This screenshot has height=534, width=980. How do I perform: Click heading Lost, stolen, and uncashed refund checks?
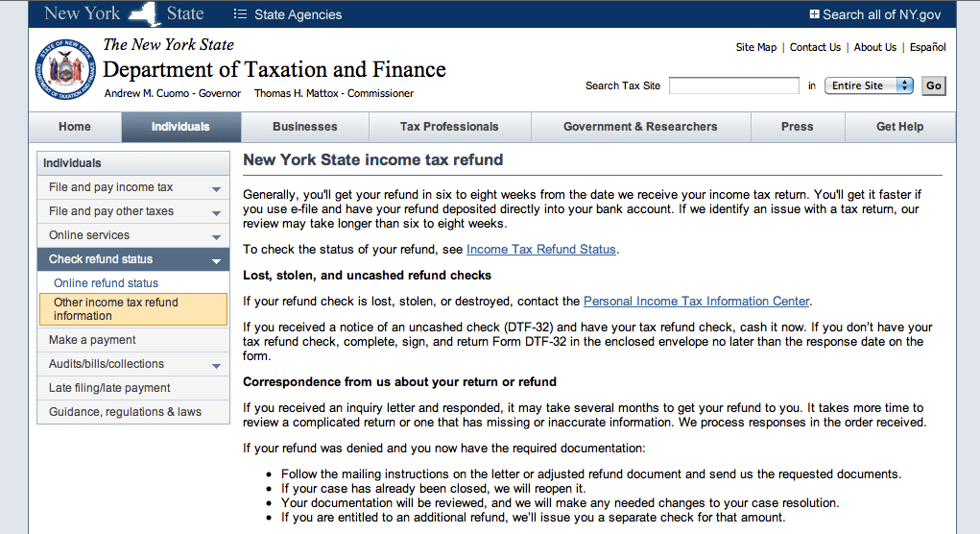coord(367,276)
